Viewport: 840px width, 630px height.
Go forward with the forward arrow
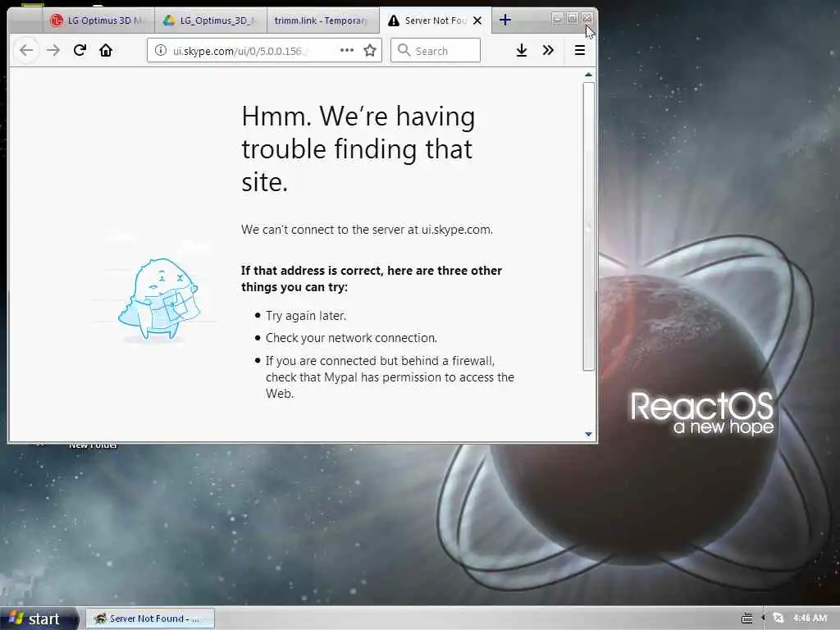click(53, 50)
